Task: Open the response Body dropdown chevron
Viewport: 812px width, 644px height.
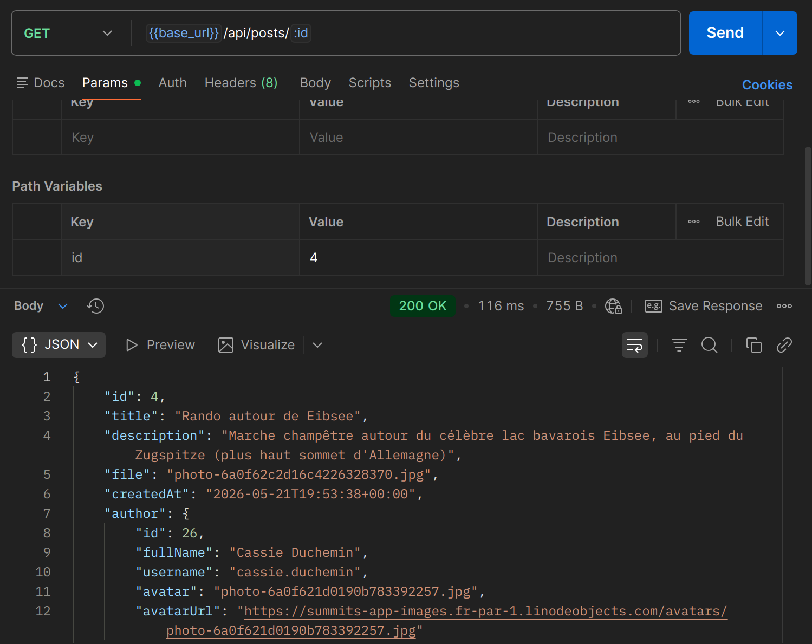Action: [63, 306]
